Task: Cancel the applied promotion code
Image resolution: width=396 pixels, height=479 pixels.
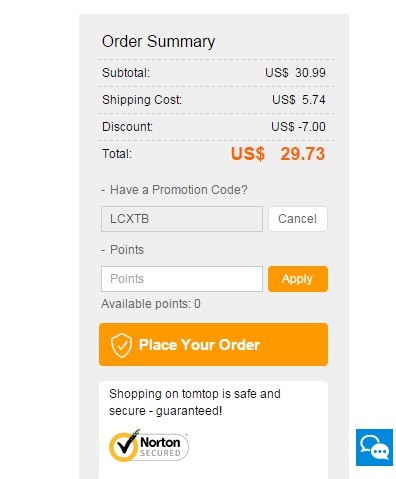Action: tap(298, 219)
